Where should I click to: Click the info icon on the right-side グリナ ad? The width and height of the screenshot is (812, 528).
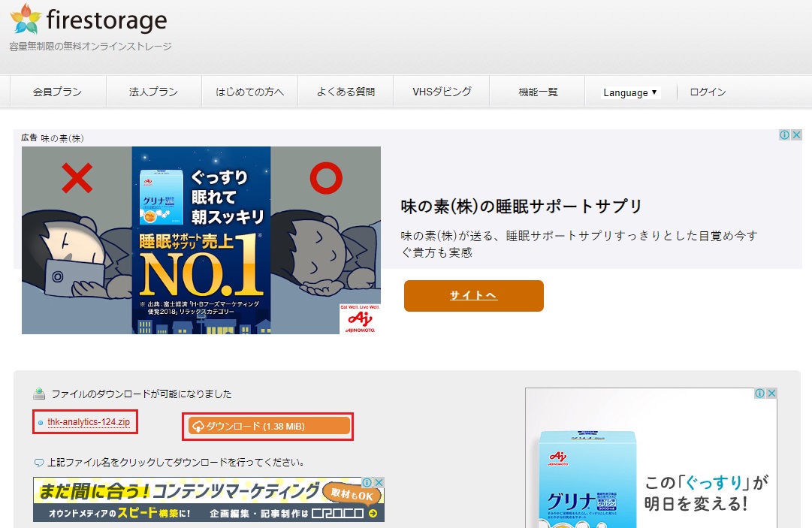759,394
